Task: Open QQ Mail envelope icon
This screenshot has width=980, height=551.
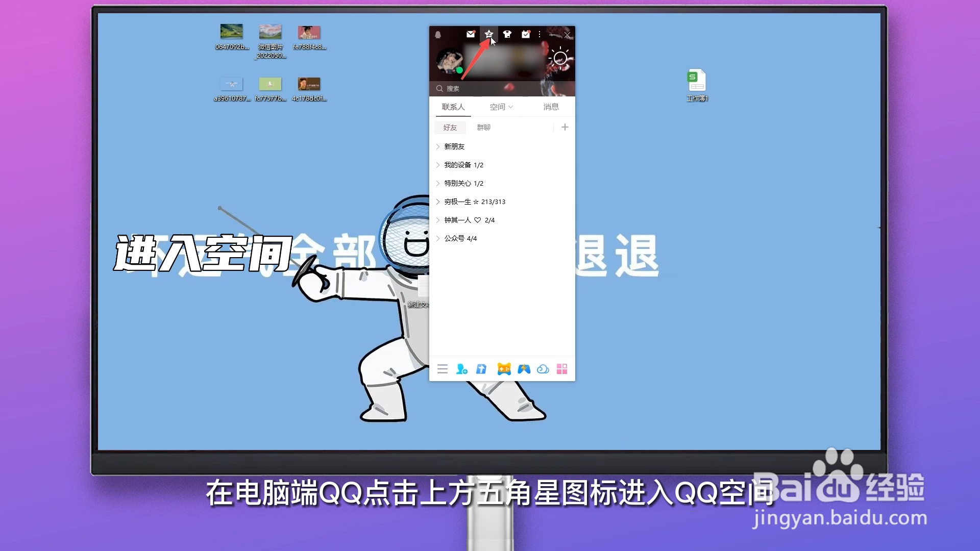Action: 471,34
